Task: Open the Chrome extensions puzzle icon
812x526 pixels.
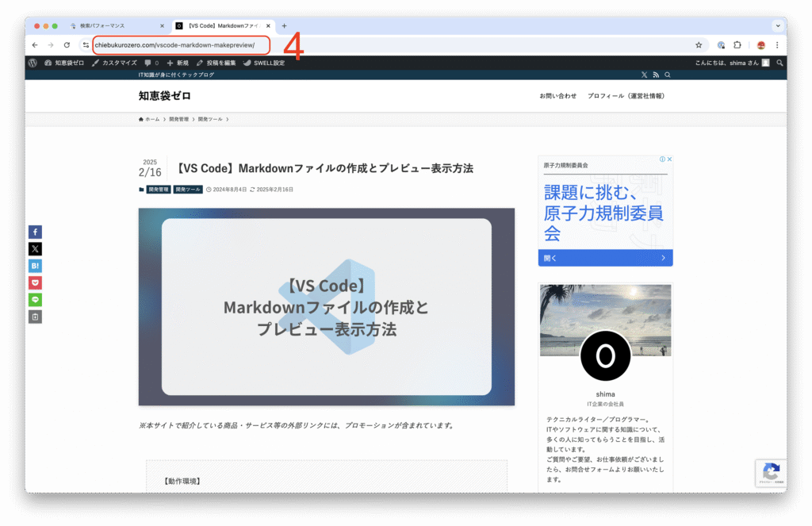Action: coord(737,45)
